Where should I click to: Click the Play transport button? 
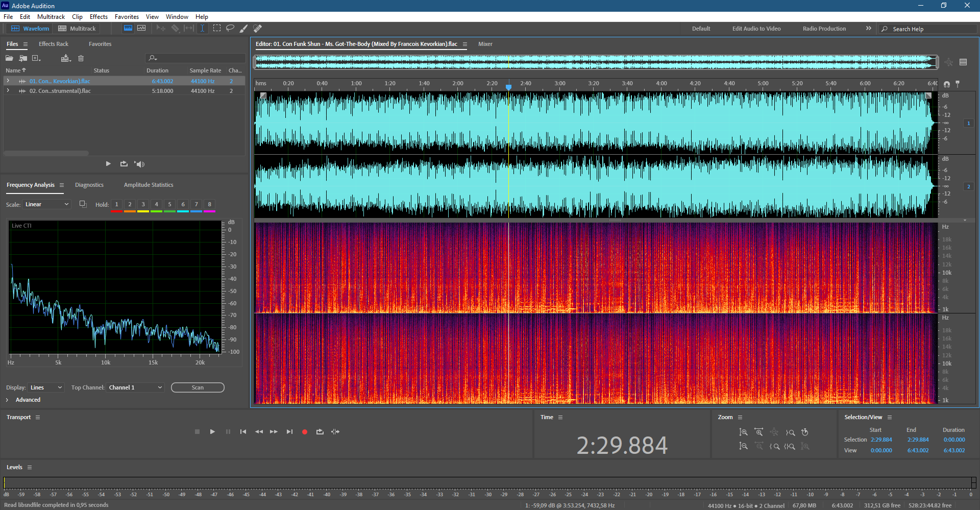212,432
